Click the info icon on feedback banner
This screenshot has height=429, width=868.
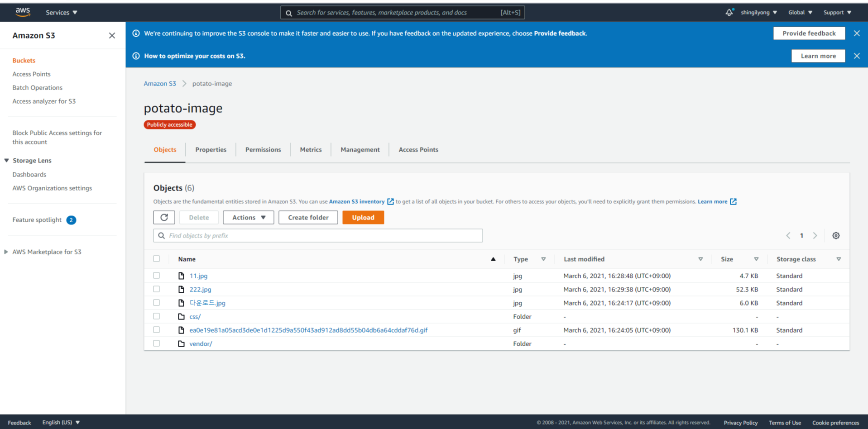point(136,33)
